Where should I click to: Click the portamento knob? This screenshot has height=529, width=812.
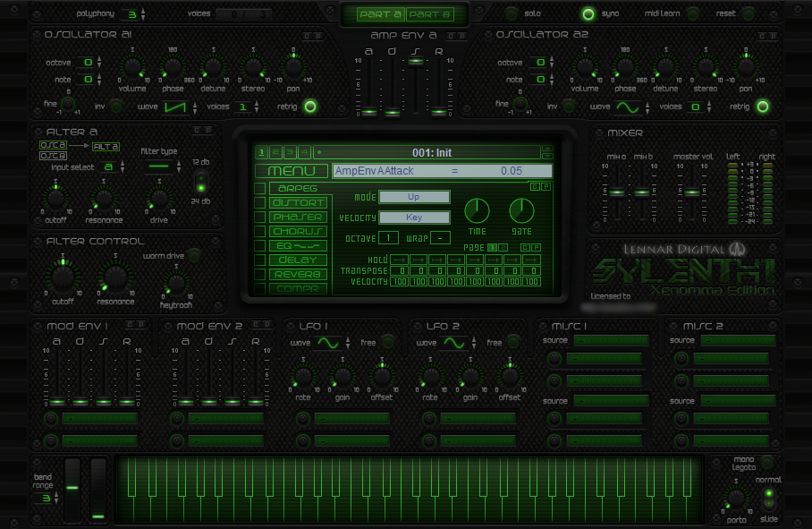pyautogui.click(x=736, y=499)
